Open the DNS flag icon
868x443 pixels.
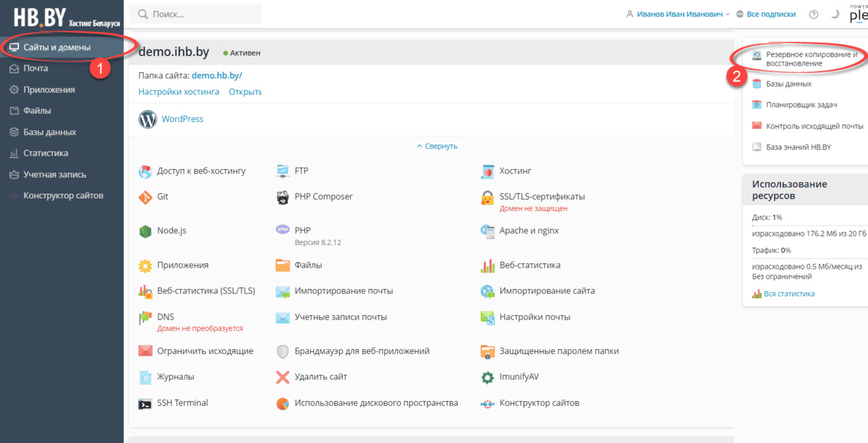(x=145, y=317)
